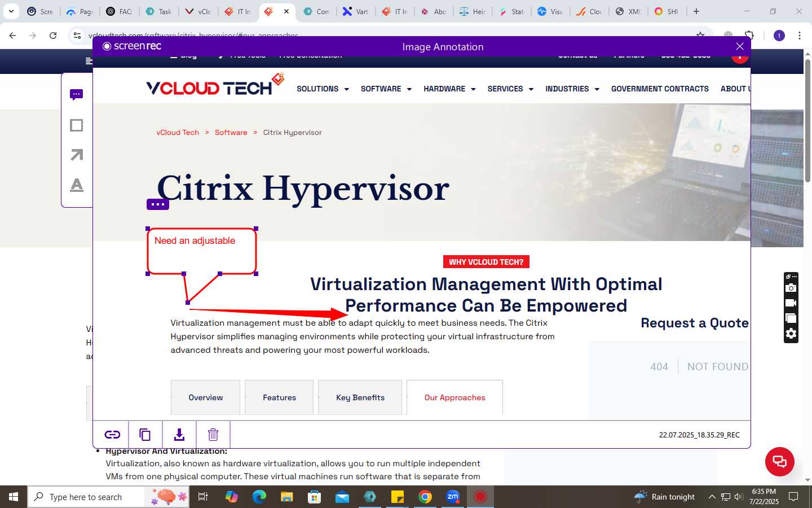Viewport: 812px width, 508px height.
Task: Copy the shareable link of the recording
Action: point(112,435)
